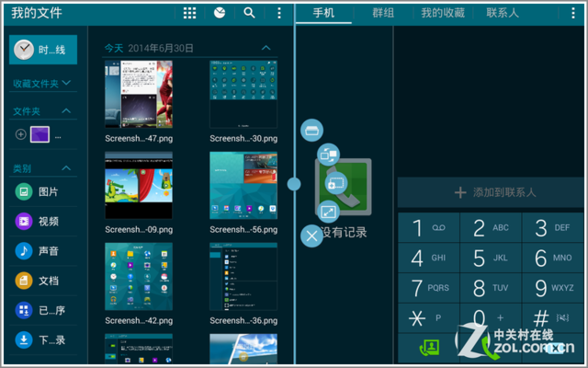Tap the 没有记录 no records text
The image size is (588, 368).
tap(344, 233)
